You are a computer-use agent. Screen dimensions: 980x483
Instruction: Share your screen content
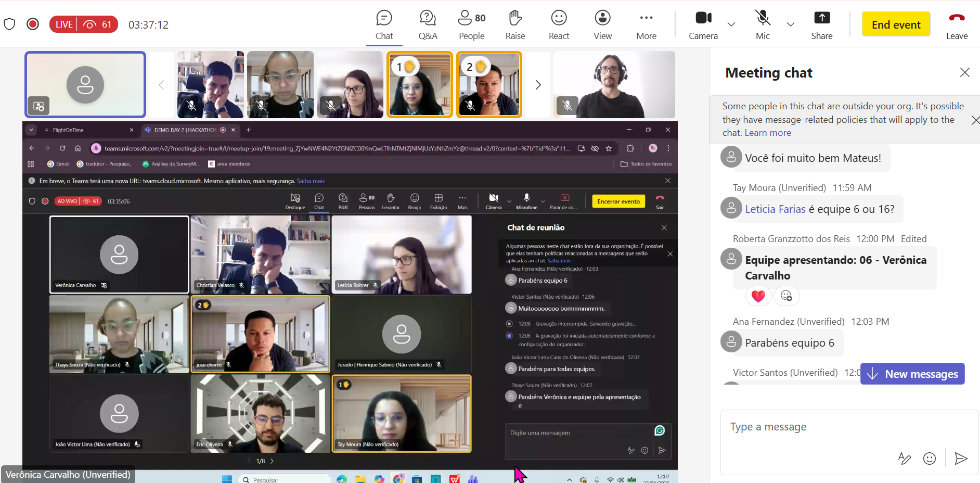pyautogui.click(x=821, y=24)
